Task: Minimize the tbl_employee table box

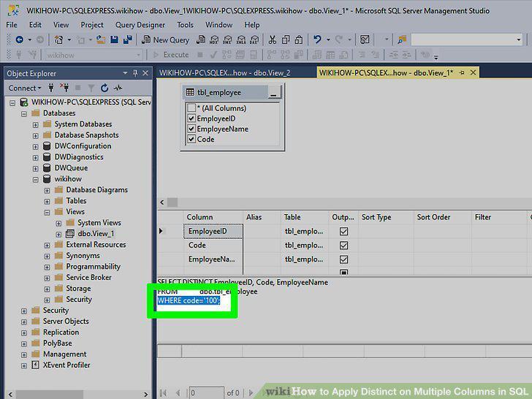Action: tap(274, 92)
